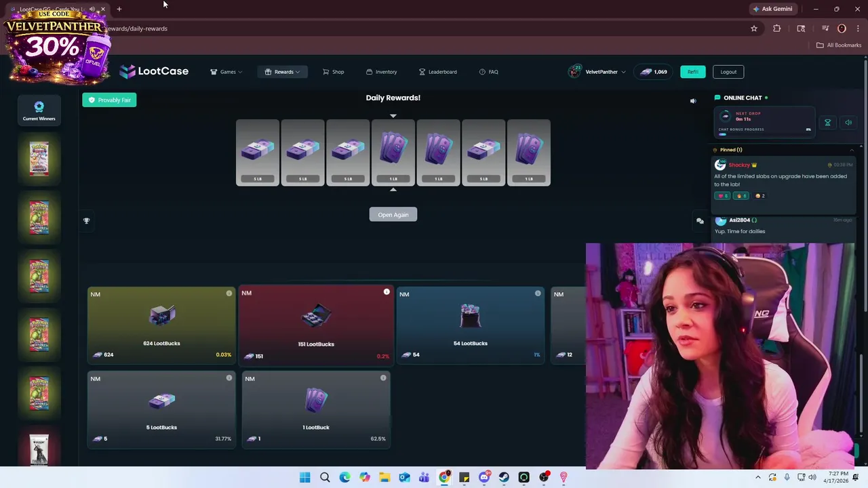Click the info icon on 54 LootBucks card
Image resolution: width=868 pixels, height=488 pixels.
(538, 293)
